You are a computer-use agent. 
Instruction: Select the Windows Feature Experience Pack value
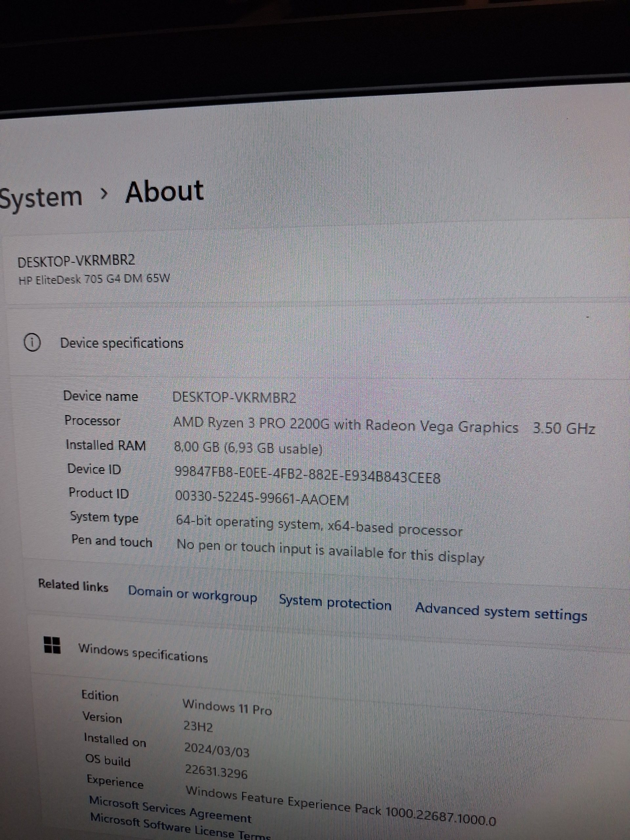click(x=341, y=805)
